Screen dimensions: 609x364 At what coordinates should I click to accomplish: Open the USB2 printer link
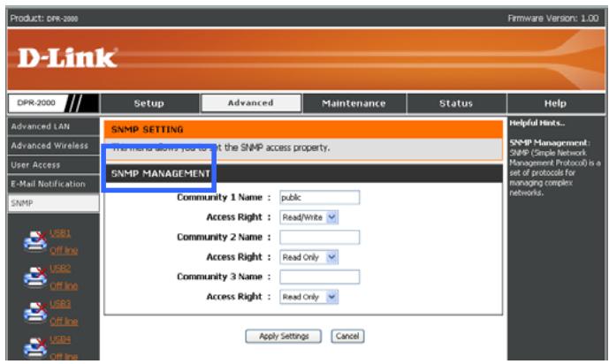coord(60,269)
